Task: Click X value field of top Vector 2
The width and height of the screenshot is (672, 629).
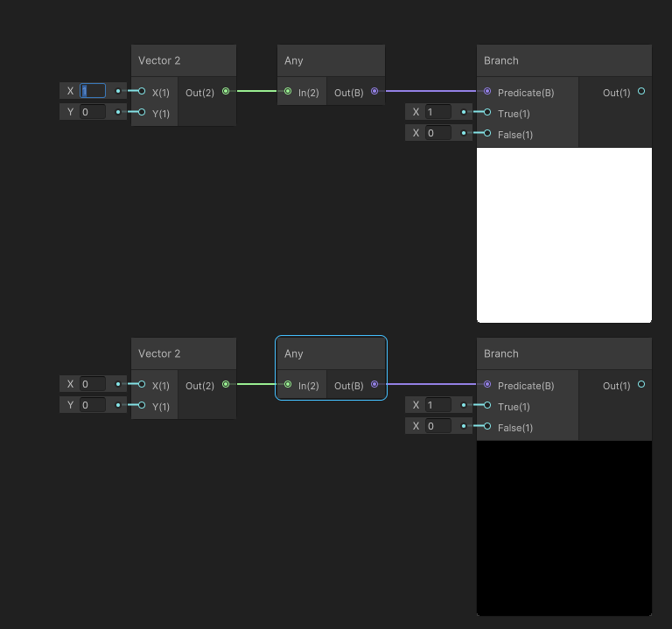Action: (x=93, y=91)
